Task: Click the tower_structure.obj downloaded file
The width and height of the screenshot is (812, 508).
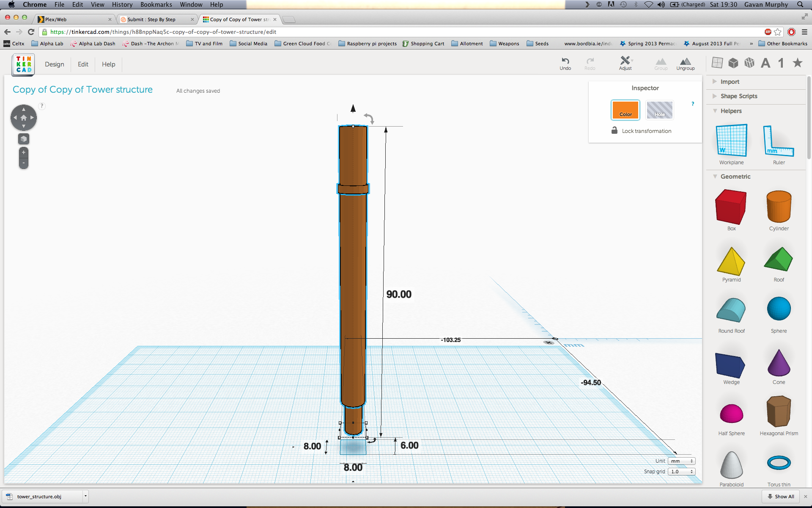Action: point(39,497)
